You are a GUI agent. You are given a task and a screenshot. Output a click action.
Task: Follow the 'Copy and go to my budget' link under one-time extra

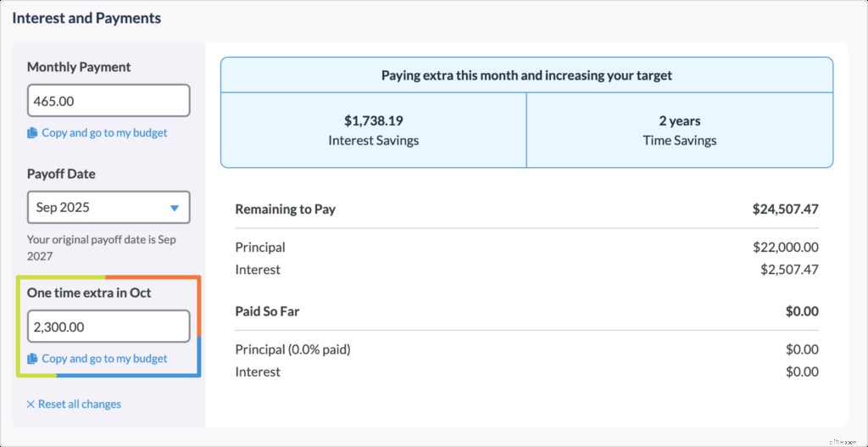(104, 359)
